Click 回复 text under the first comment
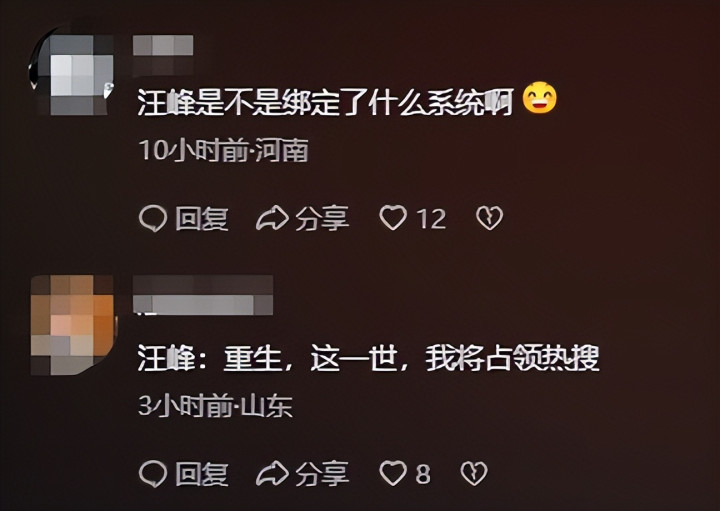The height and width of the screenshot is (511, 720). tap(202, 219)
